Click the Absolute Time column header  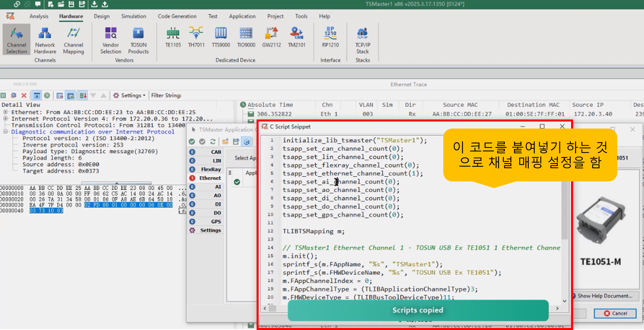pyautogui.click(x=270, y=105)
